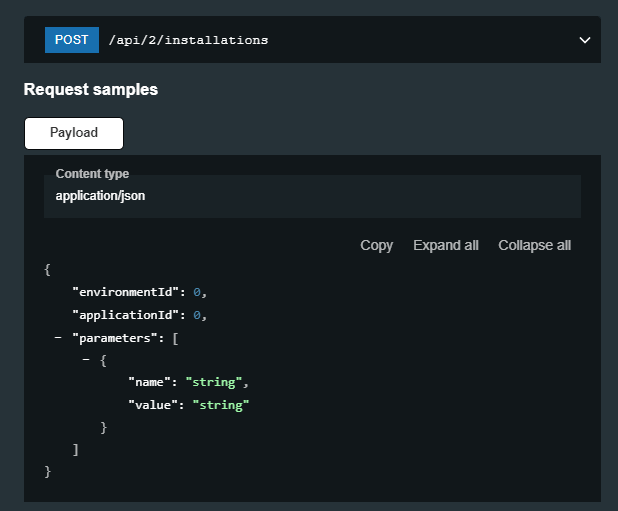
Task: Click the blue POST method badge
Action: tap(71, 40)
